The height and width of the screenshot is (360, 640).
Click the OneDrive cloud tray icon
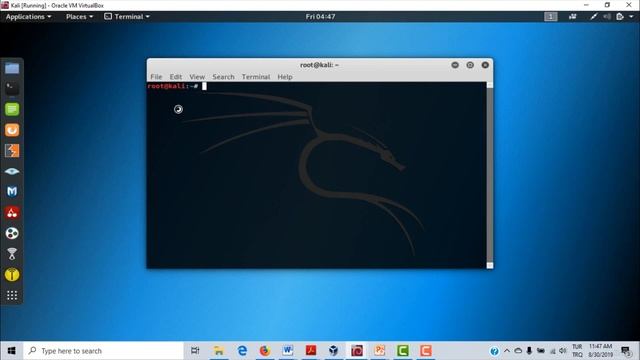pos(518,351)
